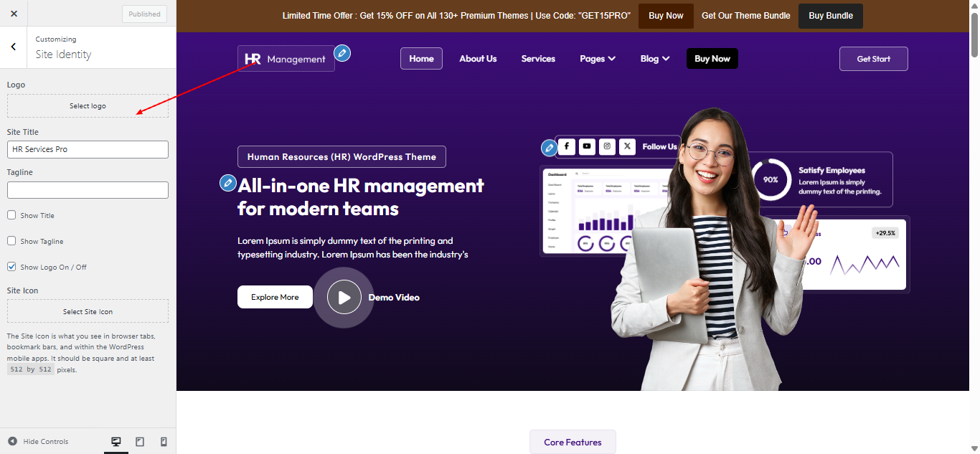Screen dimensions: 980x454
Task: Enable the Show Tagline checkbox
Action: (x=11, y=241)
